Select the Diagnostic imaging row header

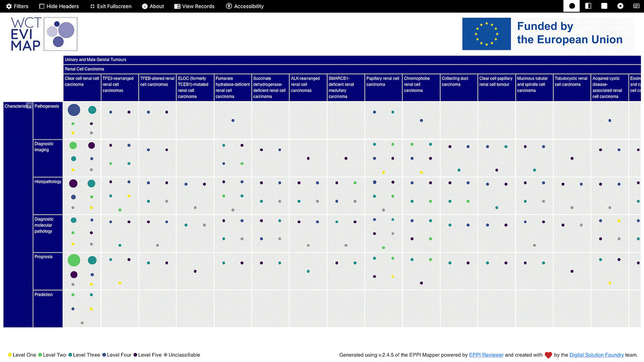48,158
